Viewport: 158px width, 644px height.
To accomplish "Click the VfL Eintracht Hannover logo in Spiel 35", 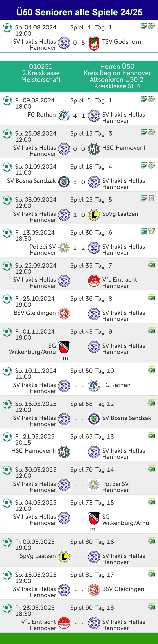I will (x=94, y=281).
